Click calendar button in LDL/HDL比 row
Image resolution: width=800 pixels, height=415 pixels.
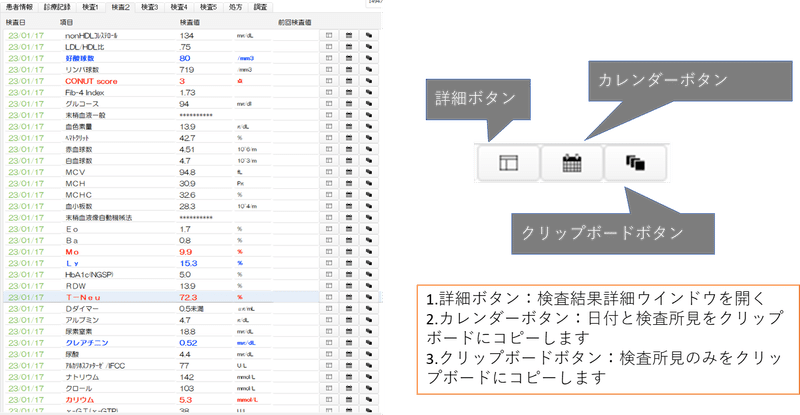pyautogui.click(x=349, y=46)
